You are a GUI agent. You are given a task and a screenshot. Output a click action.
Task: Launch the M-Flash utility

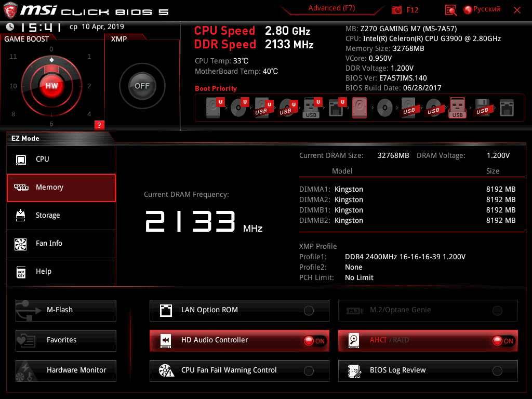pos(66,311)
